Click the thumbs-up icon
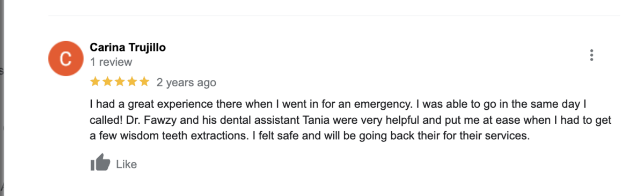The width and height of the screenshot is (644, 196). pos(100,163)
